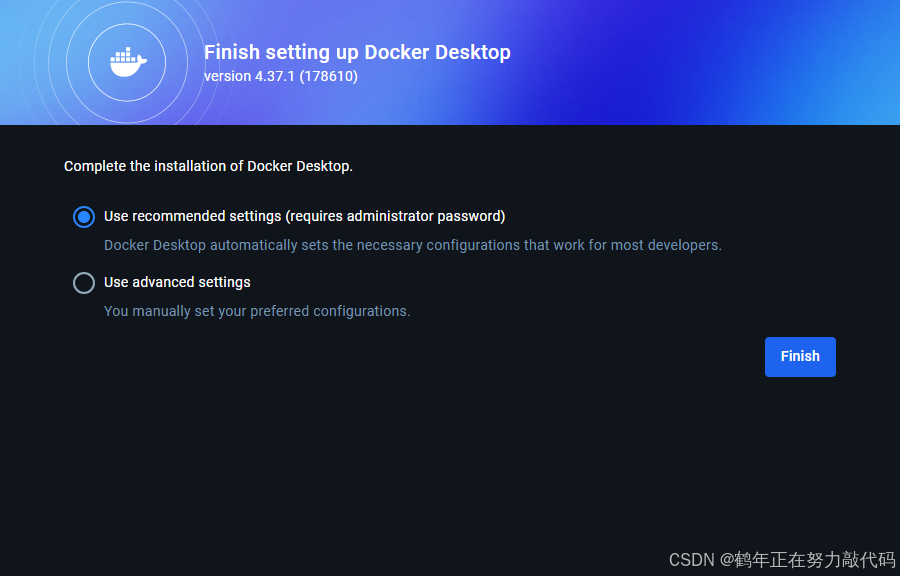Viewport: 900px width, 576px height.
Task: Click the CSDN watermark text
Action: (x=782, y=560)
